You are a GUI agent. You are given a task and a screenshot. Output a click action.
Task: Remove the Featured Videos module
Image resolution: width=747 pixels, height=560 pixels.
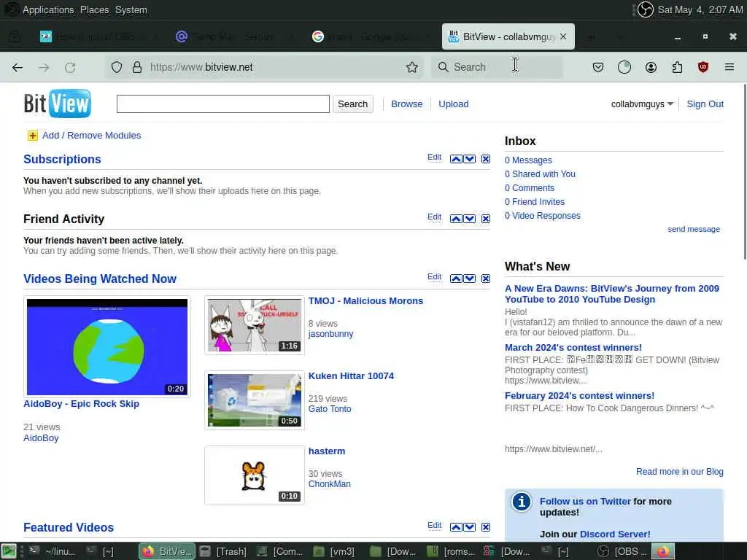[x=485, y=527]
